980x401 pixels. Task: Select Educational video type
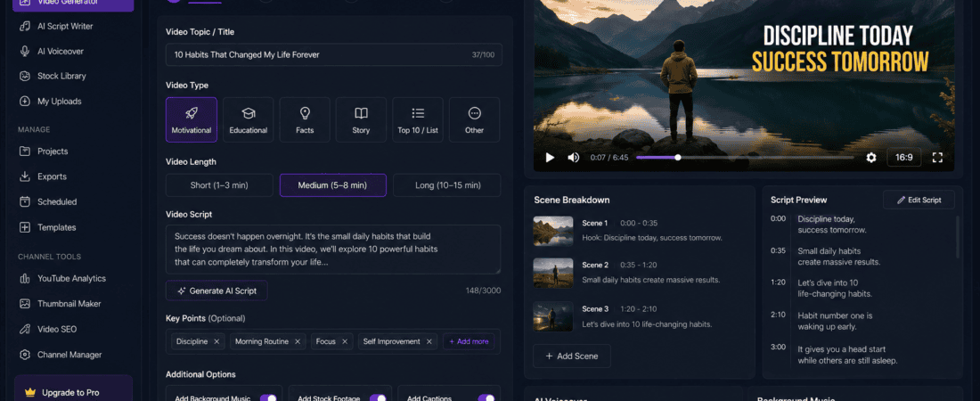249,119
